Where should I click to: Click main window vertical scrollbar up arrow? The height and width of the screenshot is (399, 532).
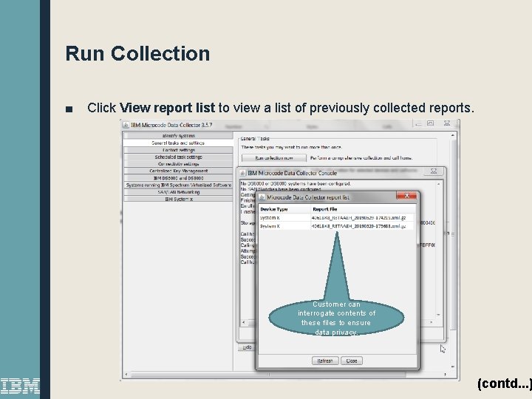coord(453,135)
